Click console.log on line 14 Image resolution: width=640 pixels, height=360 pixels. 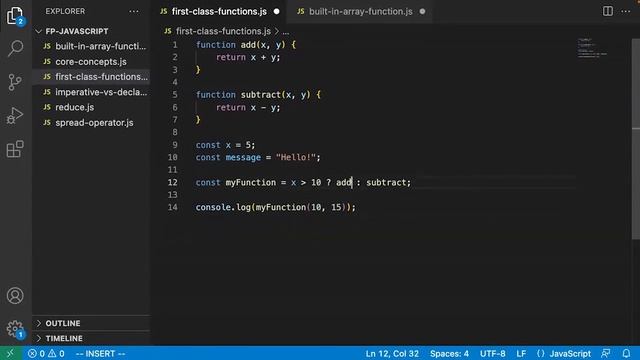click(223, 207)
